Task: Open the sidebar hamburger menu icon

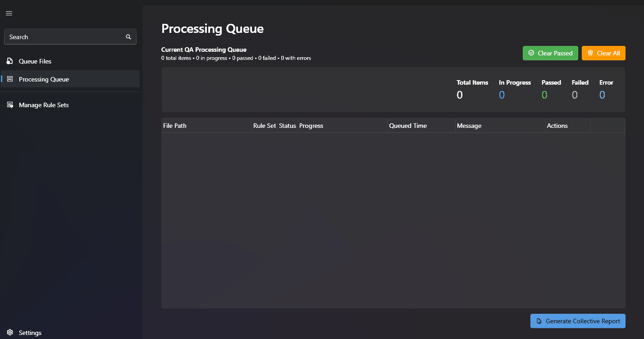Action: [x=9, y=13]
